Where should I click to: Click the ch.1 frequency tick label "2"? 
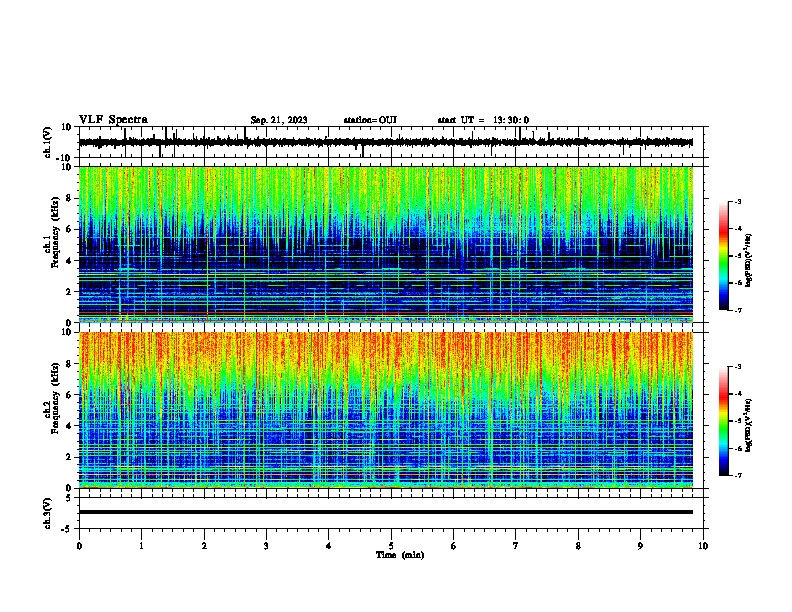coord(69,292)
